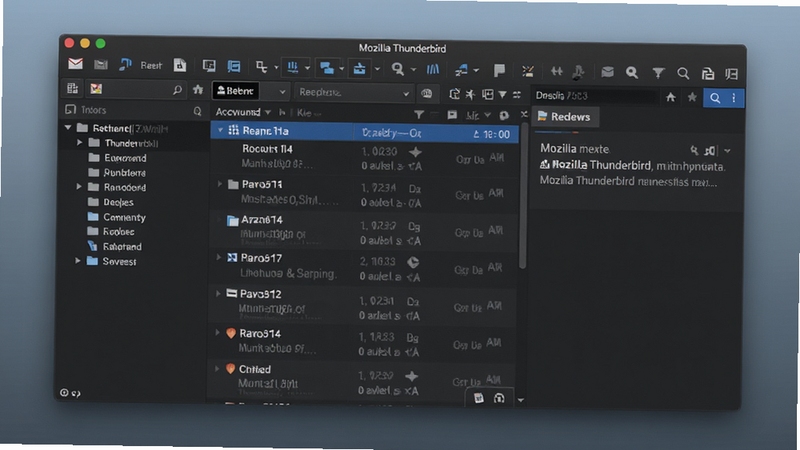800x450 pixels.
Task: Click the microphone icon in the top toolbar
Action: pos(578,72)
